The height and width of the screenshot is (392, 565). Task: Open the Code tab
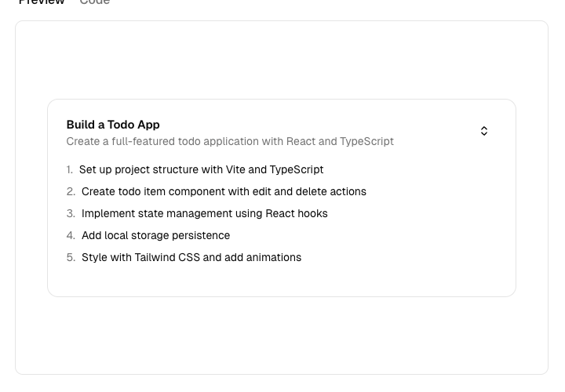[x=95, y=2]
